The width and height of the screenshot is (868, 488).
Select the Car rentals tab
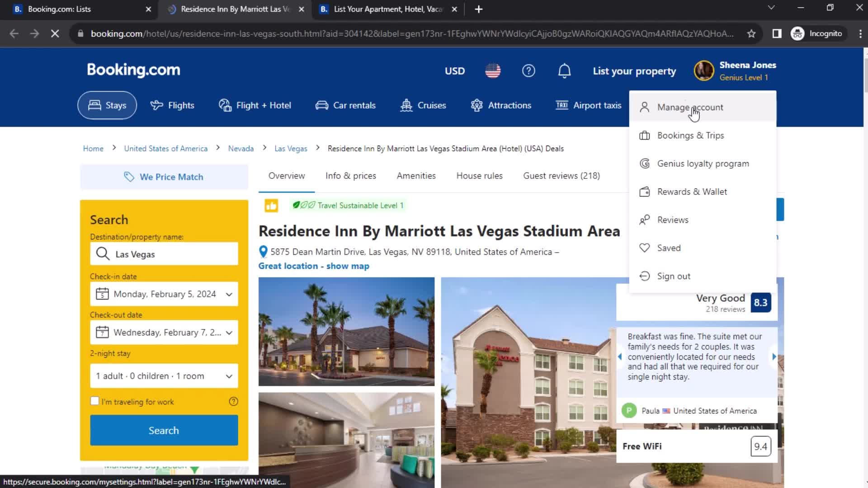click(x=345, y=105)
